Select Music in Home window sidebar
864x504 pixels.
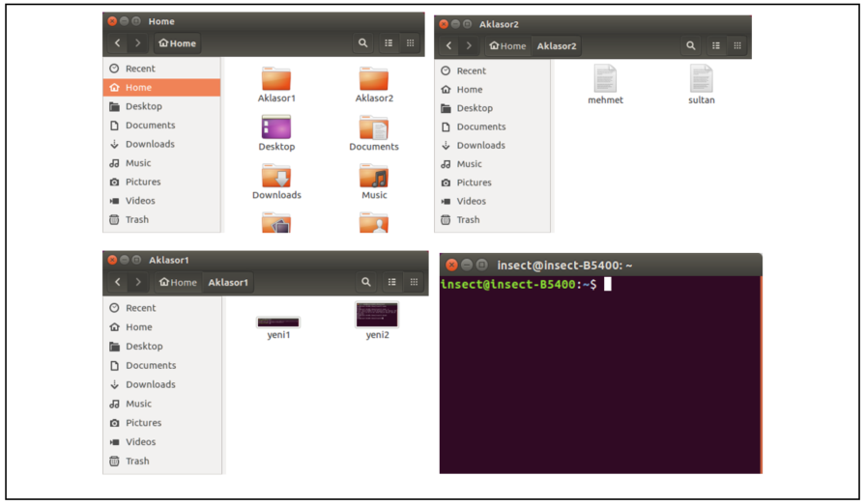(161, 163)
